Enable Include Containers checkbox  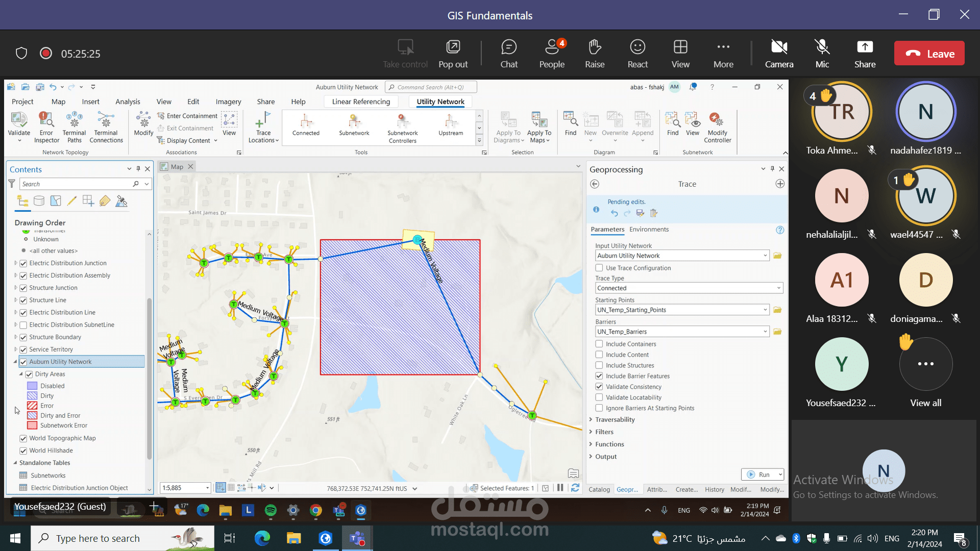point(599,344)
